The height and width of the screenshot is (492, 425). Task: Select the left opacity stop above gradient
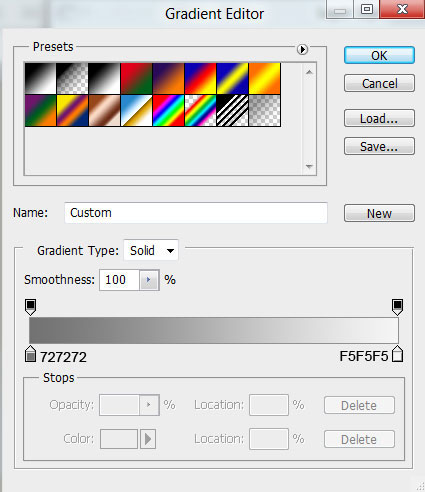click(x=30, y=307)
